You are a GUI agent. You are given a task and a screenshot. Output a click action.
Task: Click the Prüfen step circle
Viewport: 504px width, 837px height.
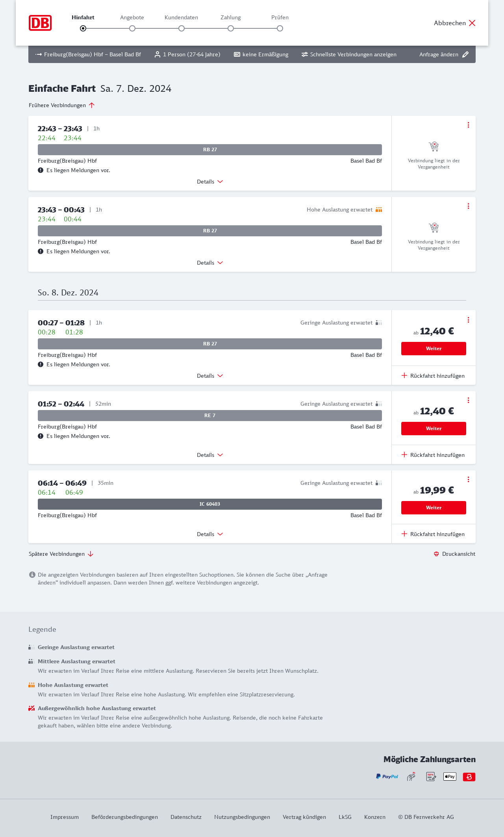click(x=280, y=28)
